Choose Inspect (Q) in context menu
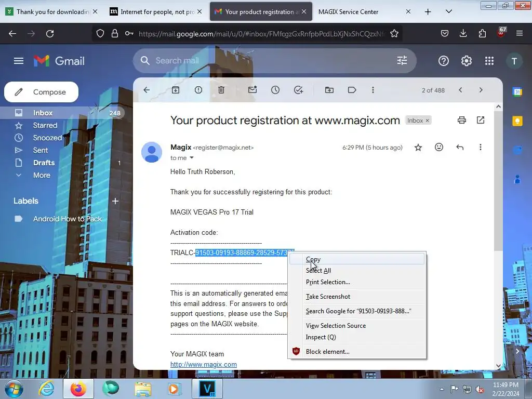 [356, 337]
